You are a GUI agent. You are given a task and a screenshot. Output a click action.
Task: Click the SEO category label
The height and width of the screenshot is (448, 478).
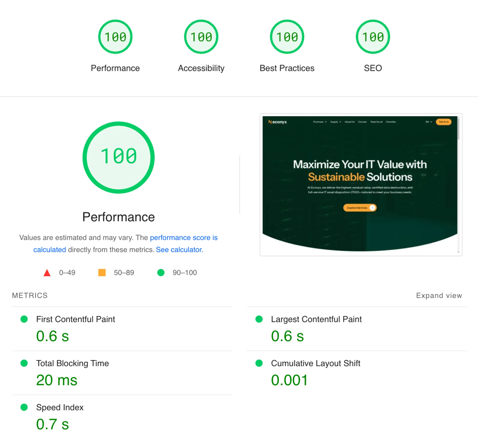point(373,68)
